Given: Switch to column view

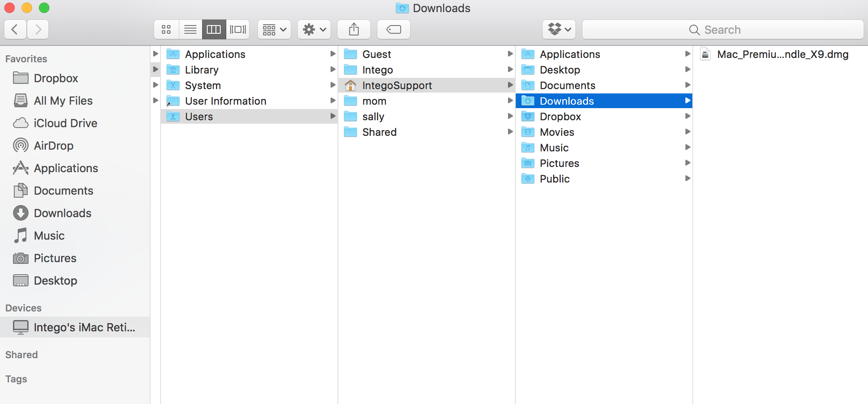Looking at the screenshot, I should [x=214, y=29].
